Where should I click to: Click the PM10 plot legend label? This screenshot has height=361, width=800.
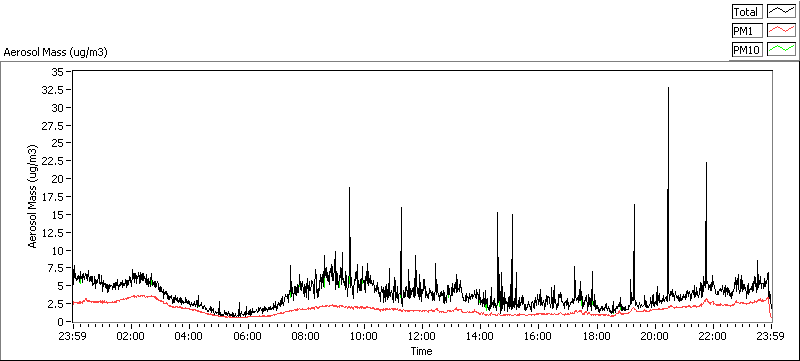coord(747,49)
